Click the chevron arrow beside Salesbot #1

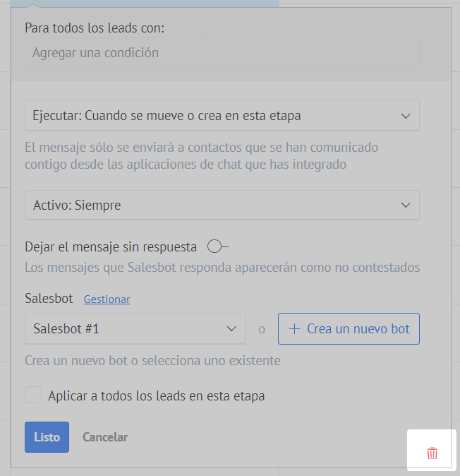231,329
